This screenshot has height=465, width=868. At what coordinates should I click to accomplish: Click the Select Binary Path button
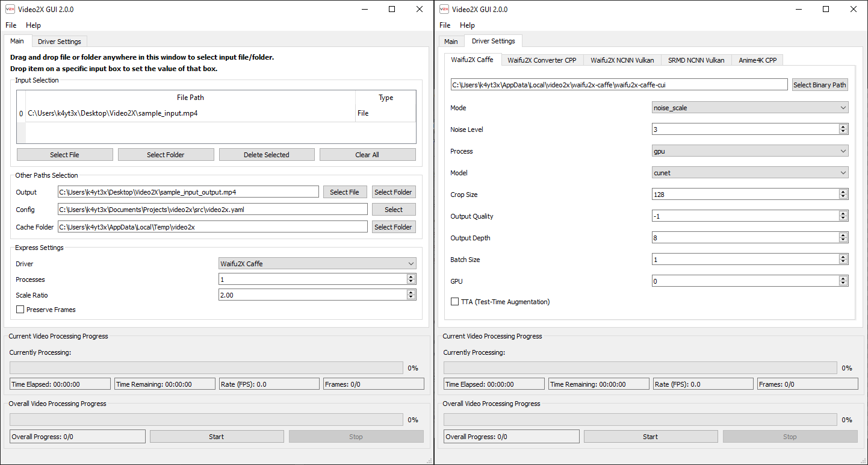point(820,85)
